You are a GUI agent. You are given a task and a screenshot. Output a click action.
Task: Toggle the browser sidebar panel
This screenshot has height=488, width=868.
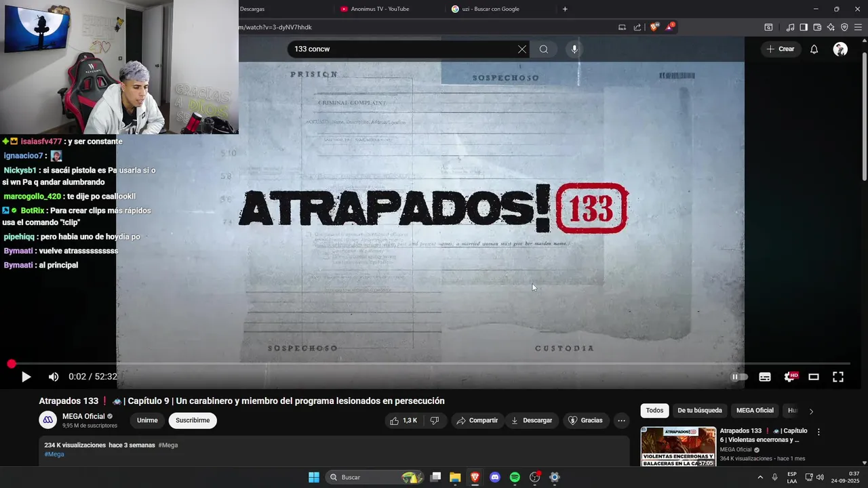[804, 27]
